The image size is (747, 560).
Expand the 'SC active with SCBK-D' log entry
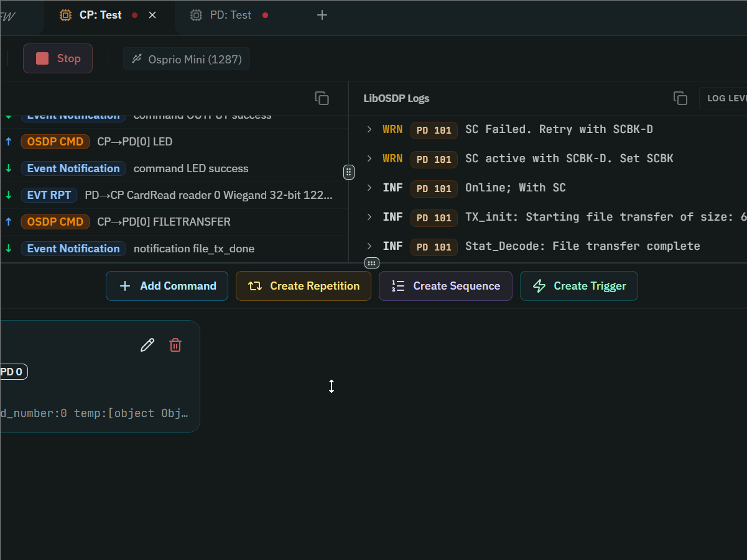(x=369, y=158)
